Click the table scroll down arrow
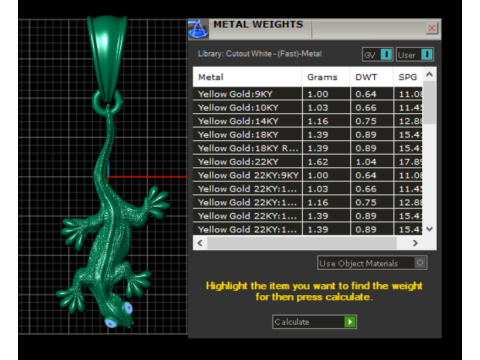The height and width of the screenshot is (360, 480). point(429,229)
